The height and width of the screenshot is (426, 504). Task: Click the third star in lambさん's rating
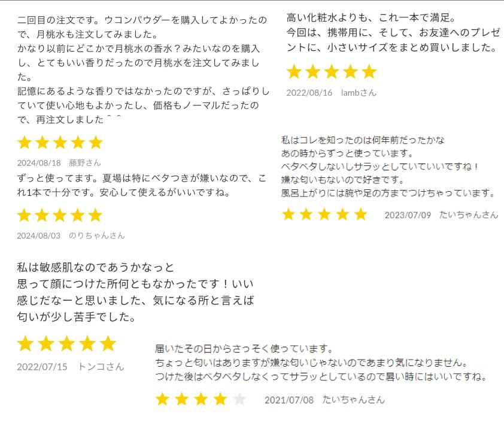point(332,71)
